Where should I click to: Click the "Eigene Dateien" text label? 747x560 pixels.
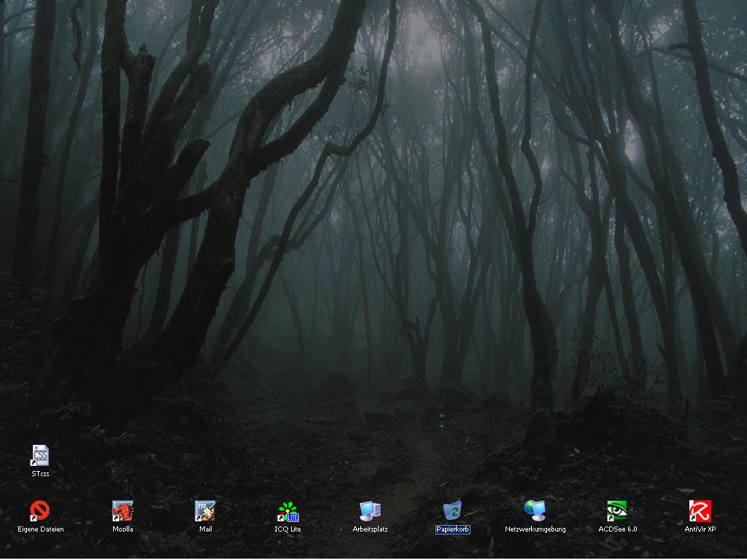click(41, 529)
